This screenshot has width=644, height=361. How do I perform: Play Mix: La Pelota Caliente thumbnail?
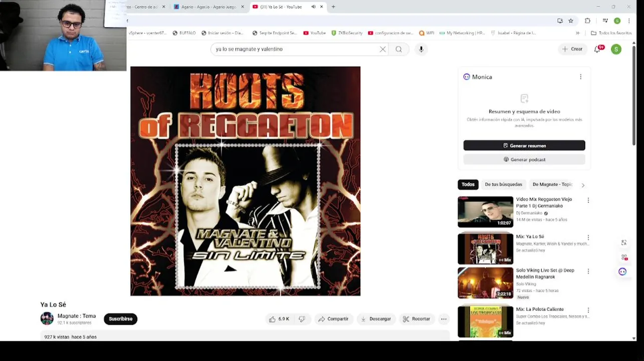click(x=485, y=321)
